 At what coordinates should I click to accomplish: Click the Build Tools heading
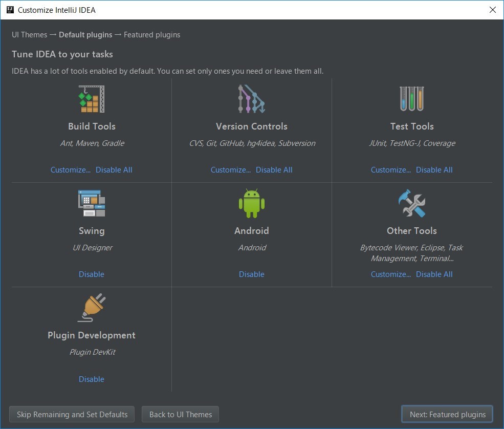pos(92,126)
